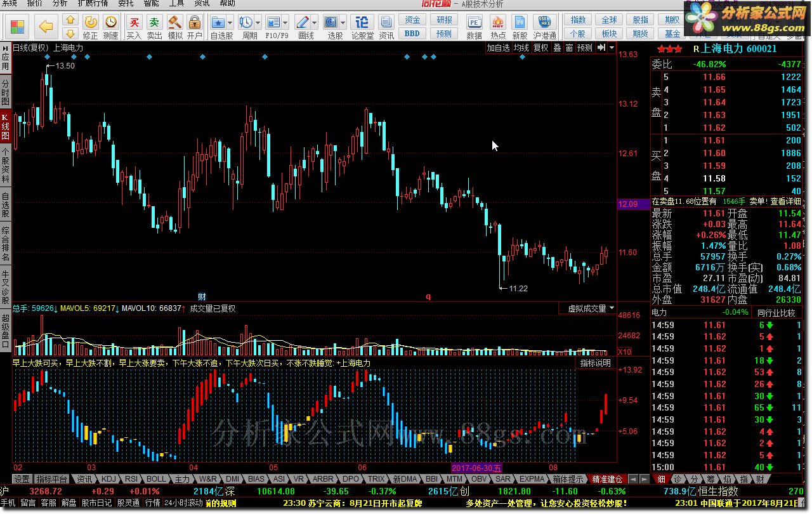Image resolution: width=812 pixels, height=514 pixels.
Task: Open the 分析 menu
Action: tap(60, 4)
